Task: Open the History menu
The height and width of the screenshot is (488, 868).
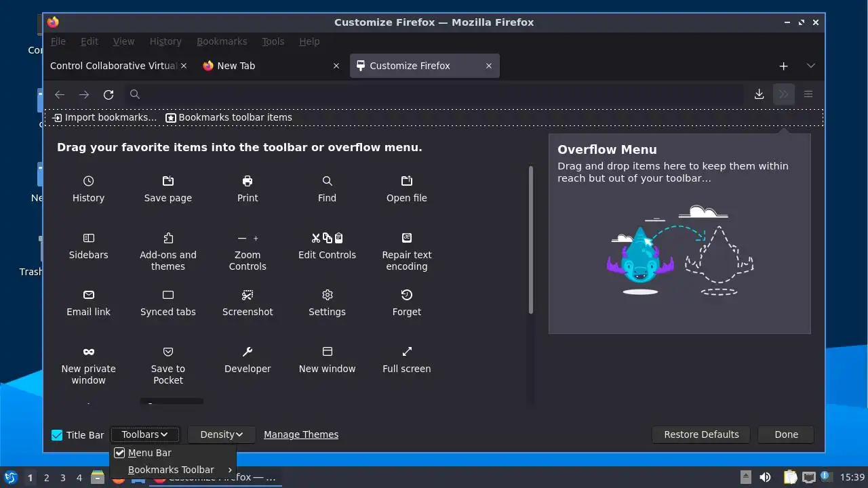Action: point(165,41)
